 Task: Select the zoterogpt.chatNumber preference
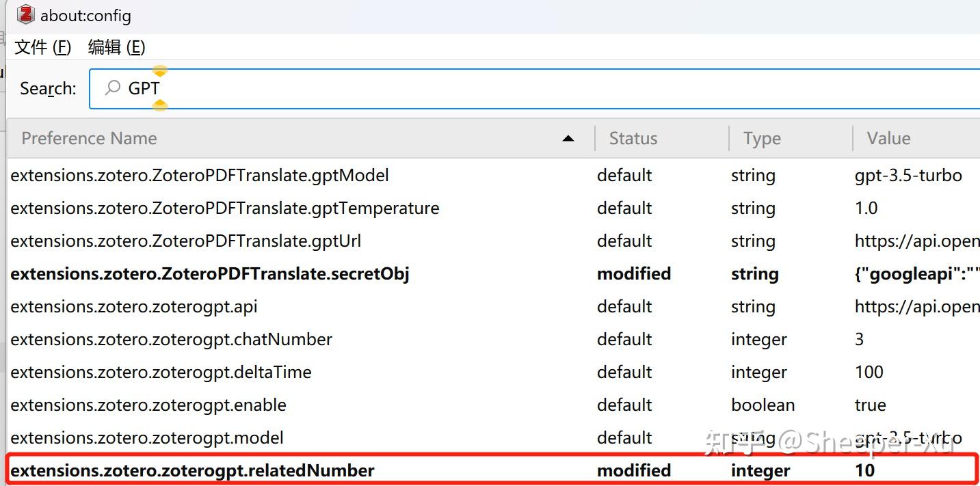click(172, 340)
